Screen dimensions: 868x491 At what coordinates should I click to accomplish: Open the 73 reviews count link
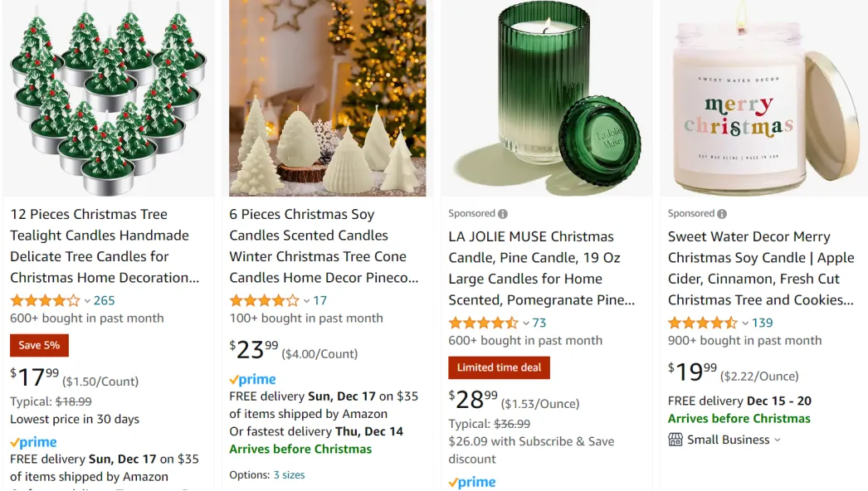click(x=539, y=323)
